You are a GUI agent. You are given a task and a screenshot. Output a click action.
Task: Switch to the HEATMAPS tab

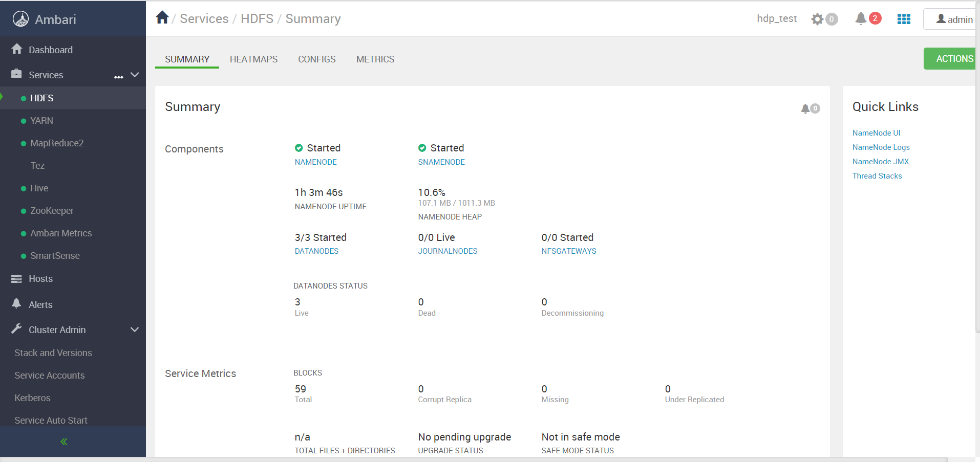pyautogui.click(x=253, y=59)
